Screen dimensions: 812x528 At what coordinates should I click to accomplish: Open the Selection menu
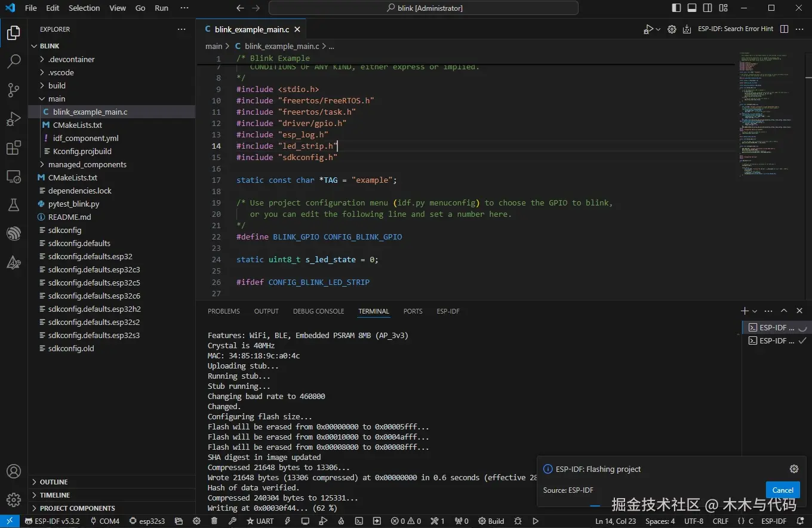pyautogui.click(x=84, y=8)
